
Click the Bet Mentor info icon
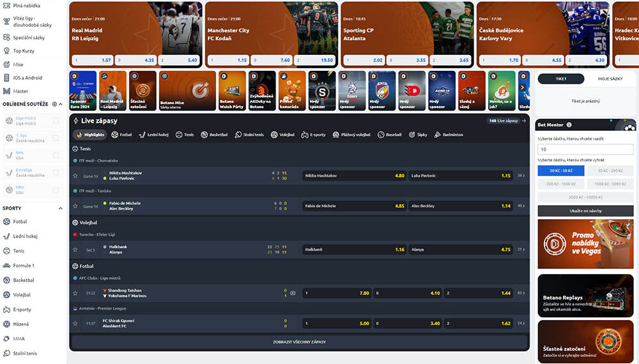pos(569,125)
